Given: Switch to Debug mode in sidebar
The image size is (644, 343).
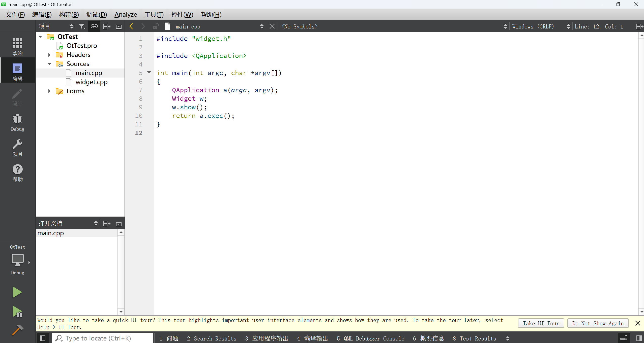Looking at the screenshot, I should pyautogui.click(x=18, y=122).
